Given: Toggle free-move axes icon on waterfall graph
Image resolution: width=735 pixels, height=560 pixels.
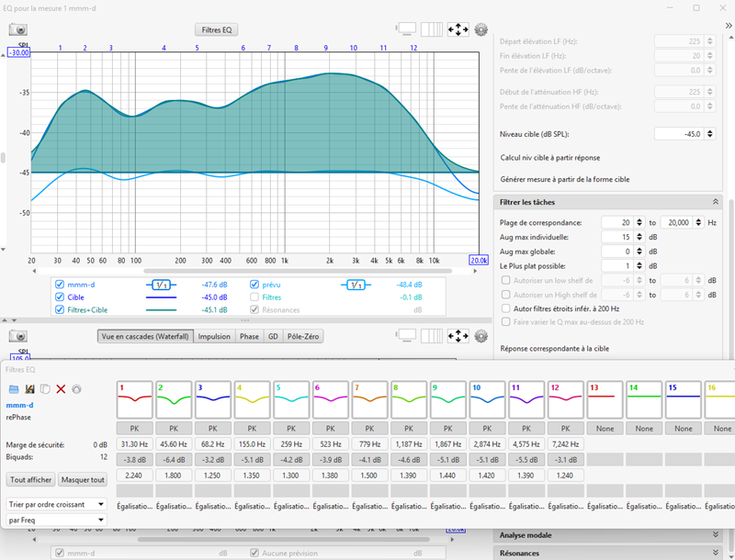Looking at the screenshot, I should (x=458, y=336).
